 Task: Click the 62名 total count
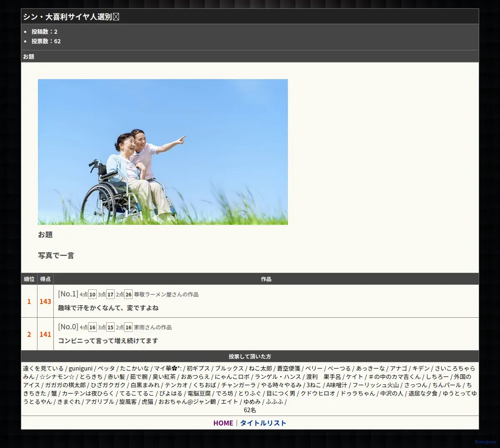click(x=250, y=410)
